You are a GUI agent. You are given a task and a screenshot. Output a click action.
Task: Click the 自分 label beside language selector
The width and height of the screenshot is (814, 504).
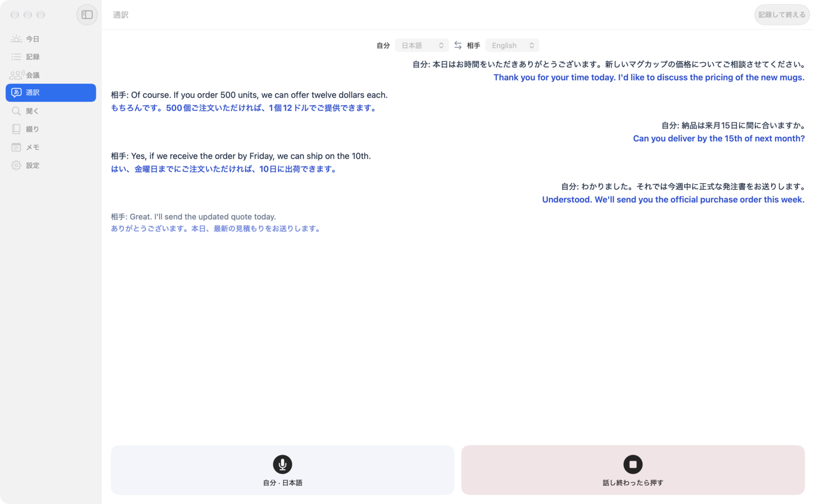coord(383,46)
